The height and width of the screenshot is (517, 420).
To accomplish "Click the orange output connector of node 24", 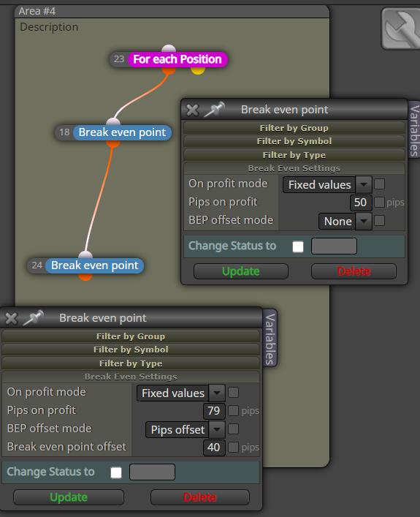I will coord(85,276).
